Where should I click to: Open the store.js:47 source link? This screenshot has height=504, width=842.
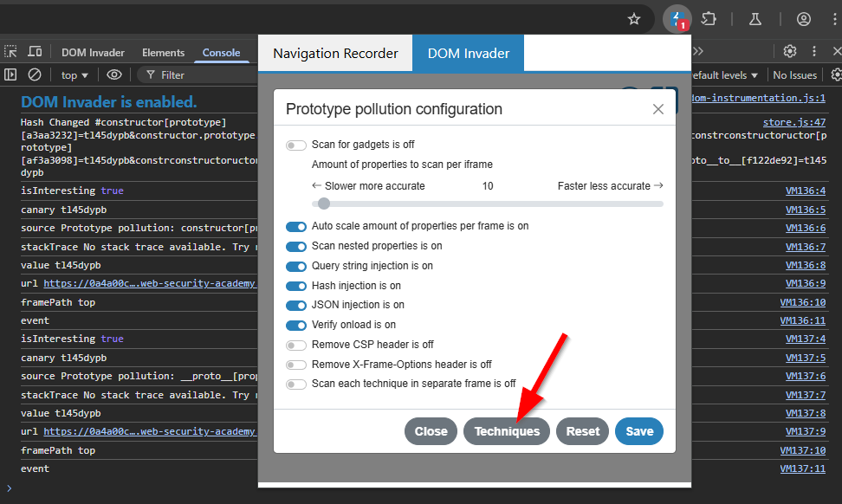[794, 122]
